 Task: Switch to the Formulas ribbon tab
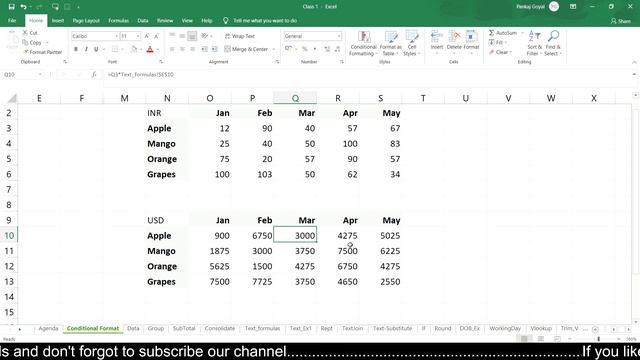coord(118,20)
